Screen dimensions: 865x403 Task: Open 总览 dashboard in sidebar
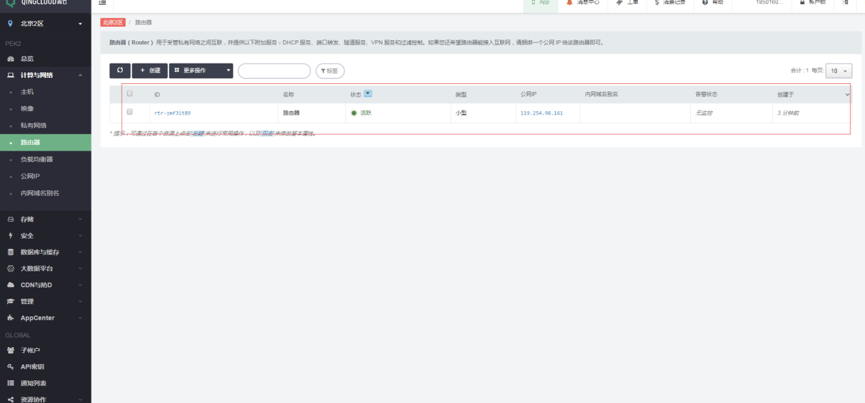pyautogui.click(x=27, y=59)
